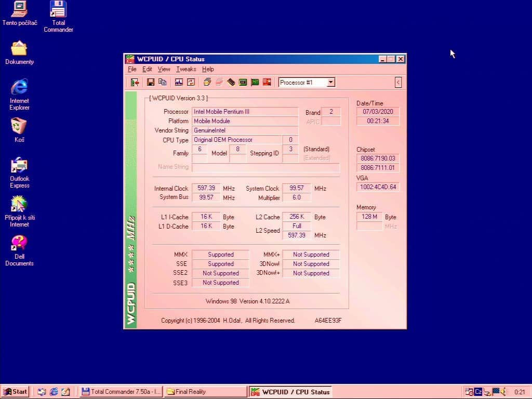Viewport: 532px width, 399px height.
Task: Click the WCPUID title bar icon
Action: point(130,59)
